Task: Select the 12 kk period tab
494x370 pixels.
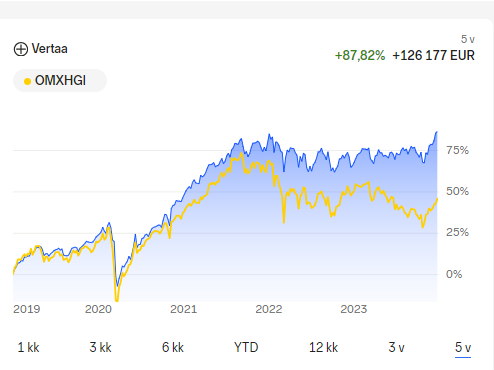Action: click(x=323, y=348)
